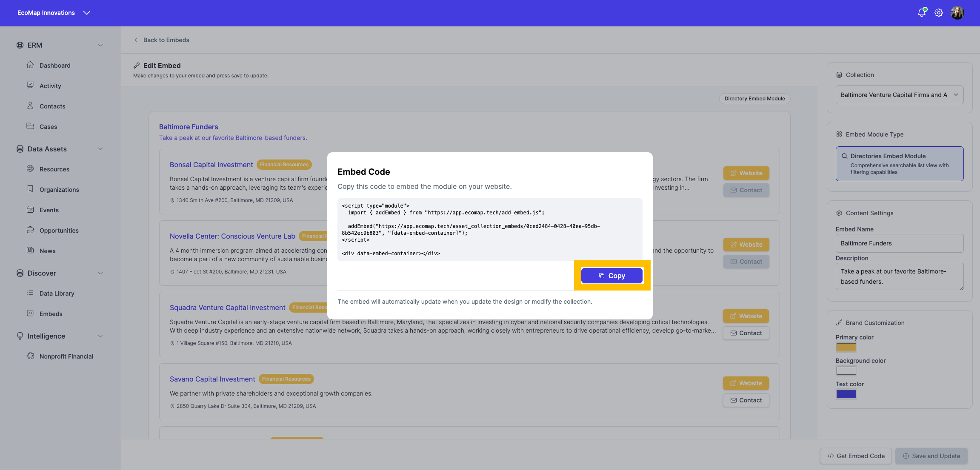980x470 pixels.
Task: Open Squadra Venture Capital Investment link
Action: (x=228, y=308)
